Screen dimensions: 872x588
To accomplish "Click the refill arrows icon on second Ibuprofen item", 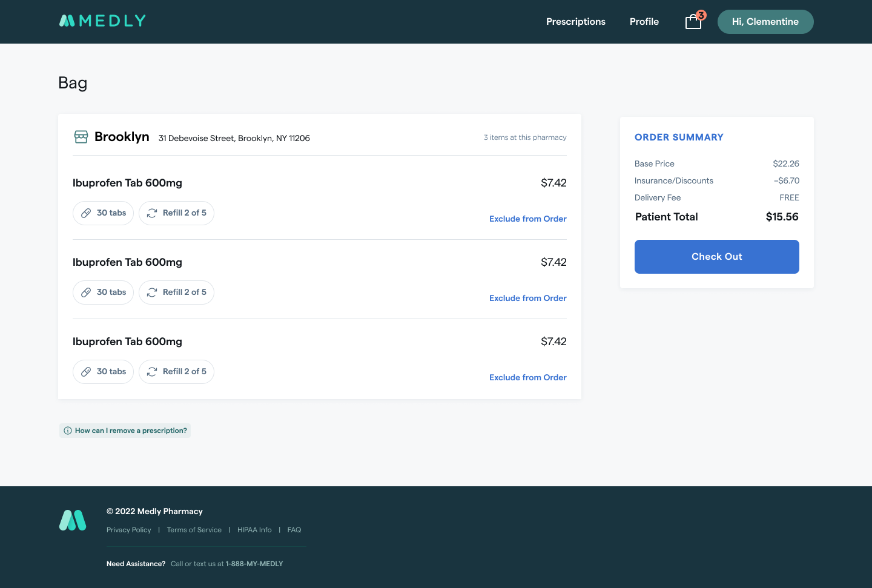I will click(152, 292).
